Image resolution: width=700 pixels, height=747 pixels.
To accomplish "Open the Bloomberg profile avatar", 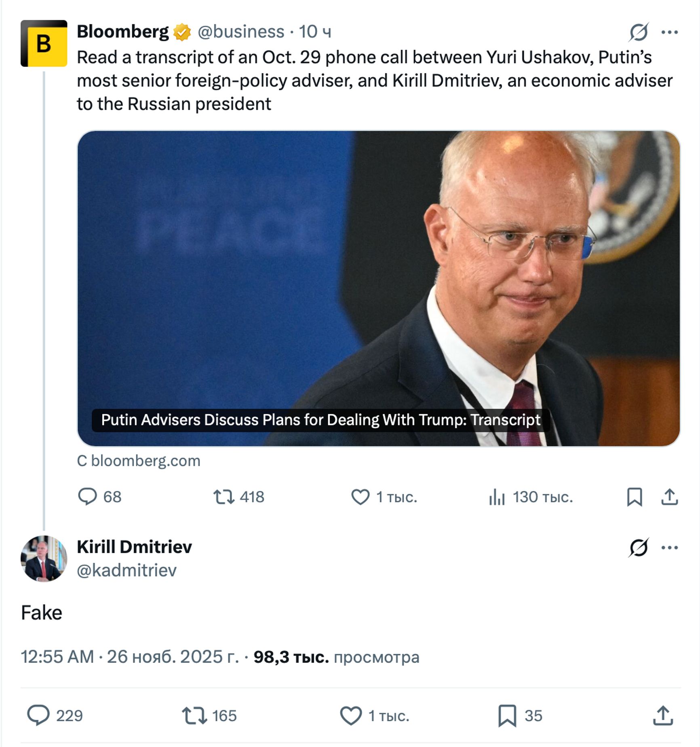I will pyautogui.click(x=44, y=43).
